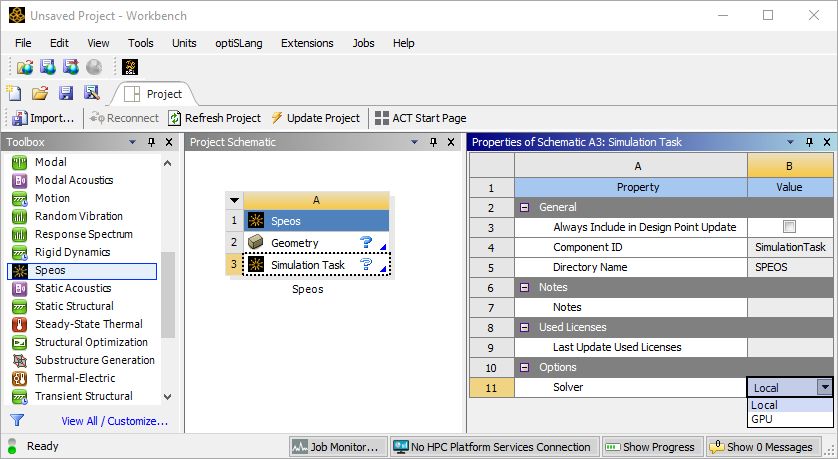Collapse the Used Licenses section
Screen dimensions: 838x459
[524, 327]
